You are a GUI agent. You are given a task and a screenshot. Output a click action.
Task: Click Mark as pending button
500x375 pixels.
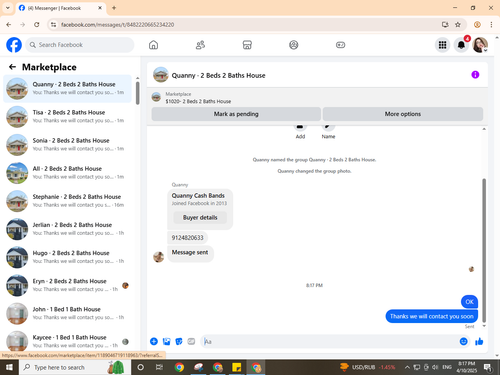[236, 114]
